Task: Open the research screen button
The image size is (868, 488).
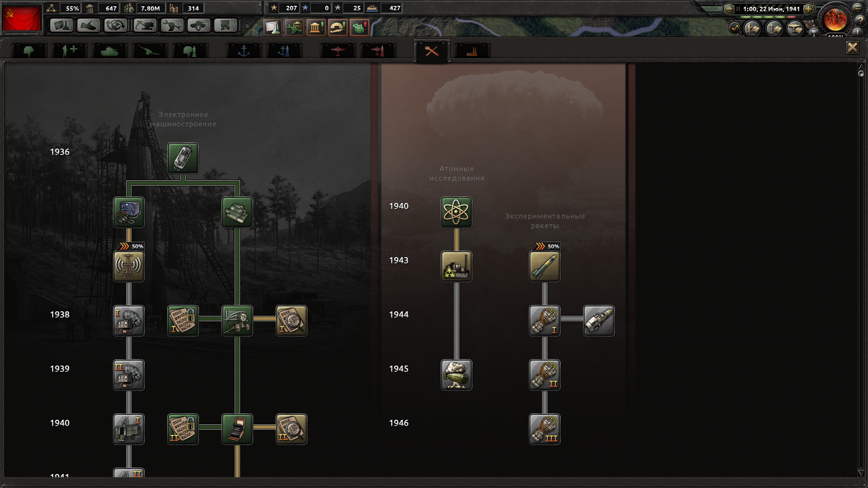Action: 61,26
